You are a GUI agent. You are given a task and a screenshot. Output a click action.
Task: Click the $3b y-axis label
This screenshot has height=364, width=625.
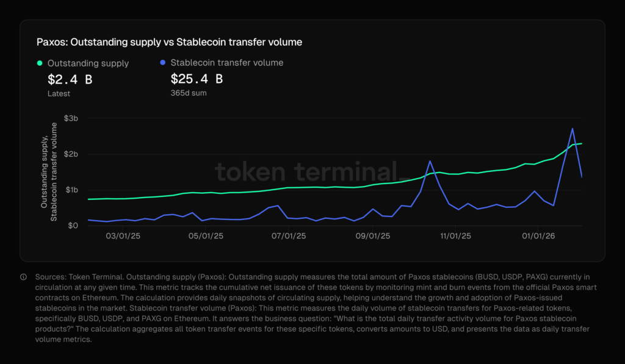coord(72,118)
